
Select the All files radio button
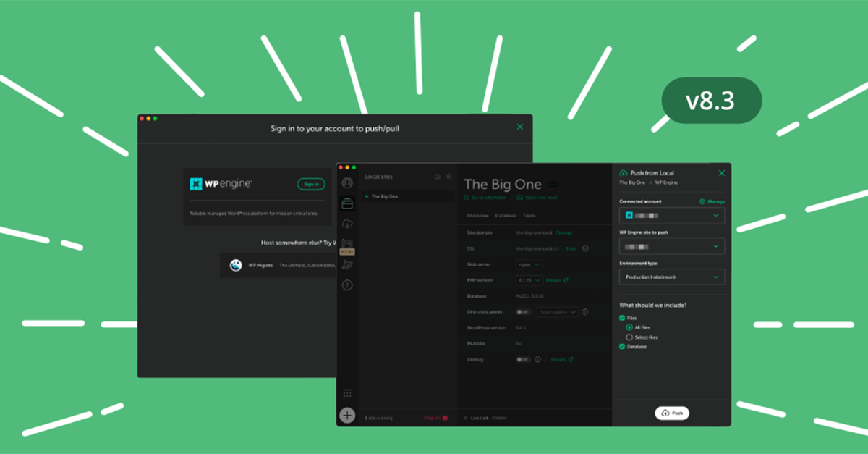[x=629, y=327]
